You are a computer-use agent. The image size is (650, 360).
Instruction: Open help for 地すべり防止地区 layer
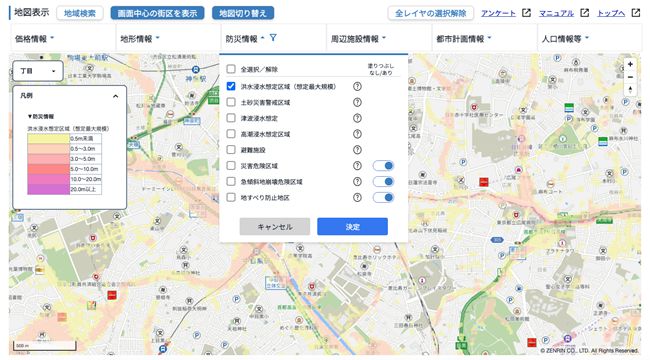pos(357,197)
